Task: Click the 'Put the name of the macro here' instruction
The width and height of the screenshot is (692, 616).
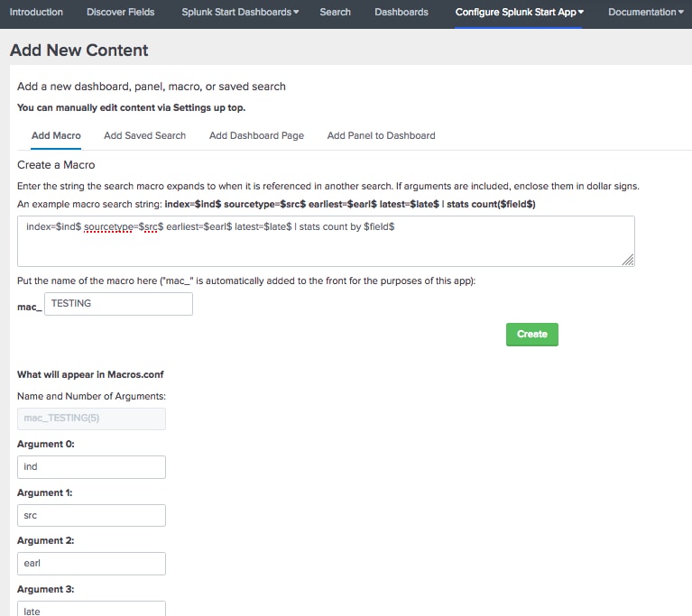Action: tap(246, 281)
